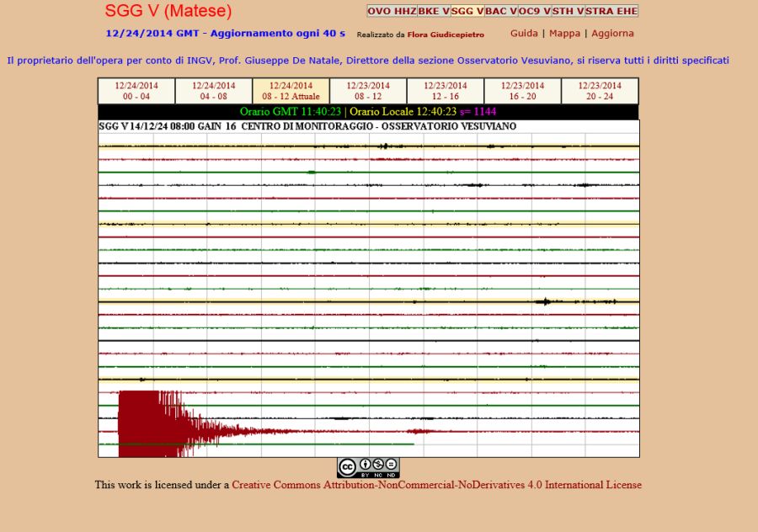Show the 12/24/2014 04 - 08 time window
This screenshot has width=758, height=532.
[214, 91]
